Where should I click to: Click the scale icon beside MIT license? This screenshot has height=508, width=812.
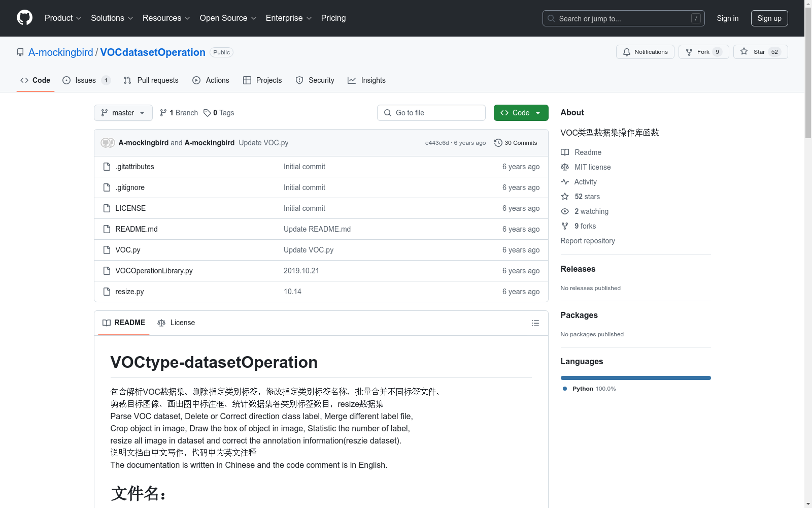coord(565,167)
